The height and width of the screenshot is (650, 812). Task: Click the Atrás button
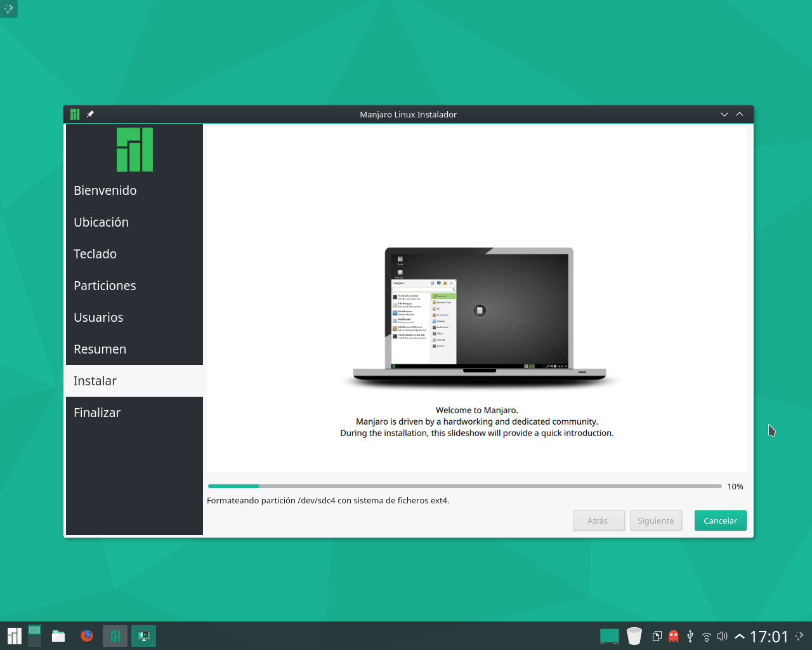[599, 521]
